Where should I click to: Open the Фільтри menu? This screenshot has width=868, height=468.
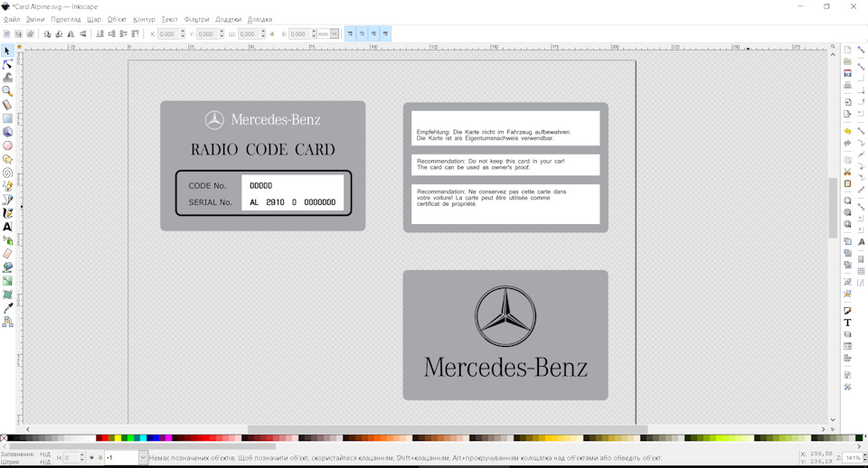196,19
